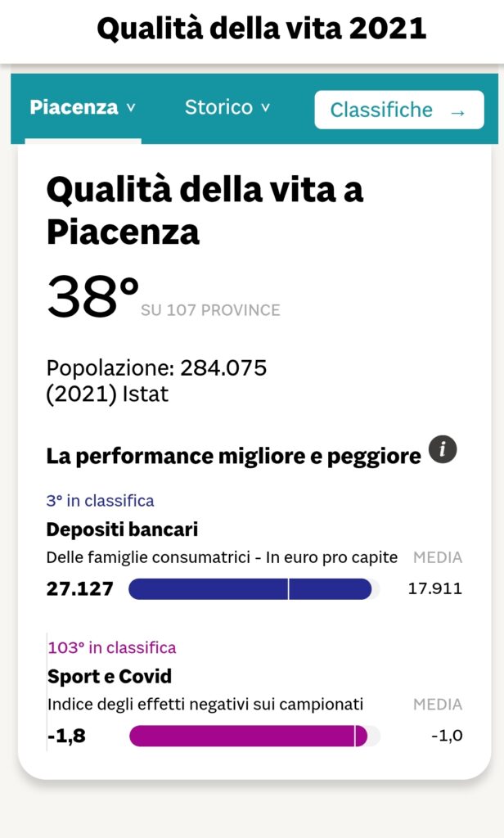Viewport: 504px width, 838px height.
Task: Click the arrow icon in Classifiche button
Action: pyautogui.click(x=457, y=112)
